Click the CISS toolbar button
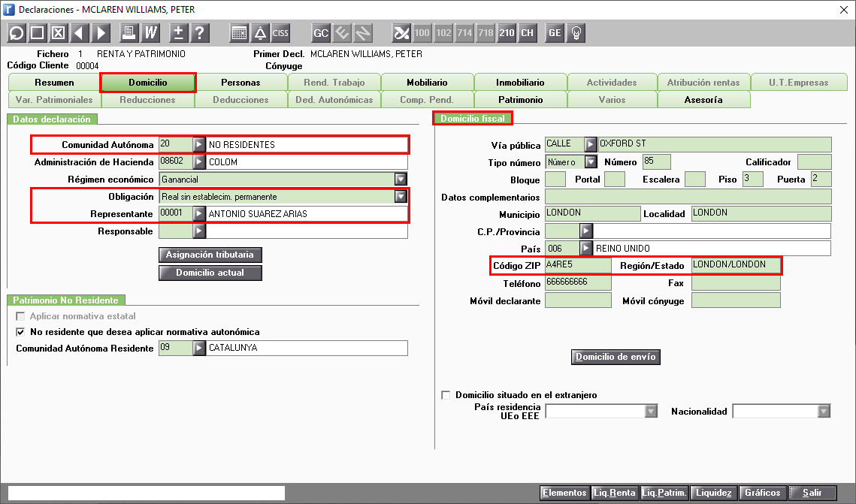Viewport: 856px width, 504px height. tap(280, 33)
